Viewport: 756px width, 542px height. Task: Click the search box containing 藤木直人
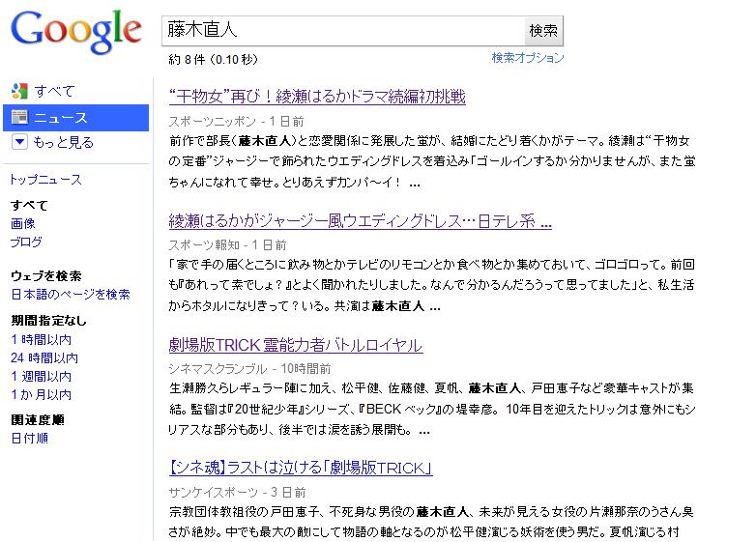pyautogui.click(x=343, y=31)
